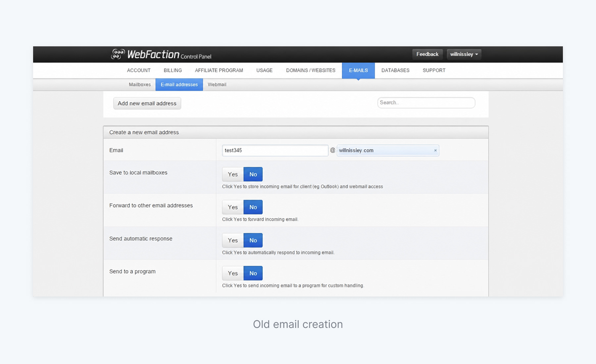
Task: Go to AFFILIATE PROGRAM
Action: [219, 70]
